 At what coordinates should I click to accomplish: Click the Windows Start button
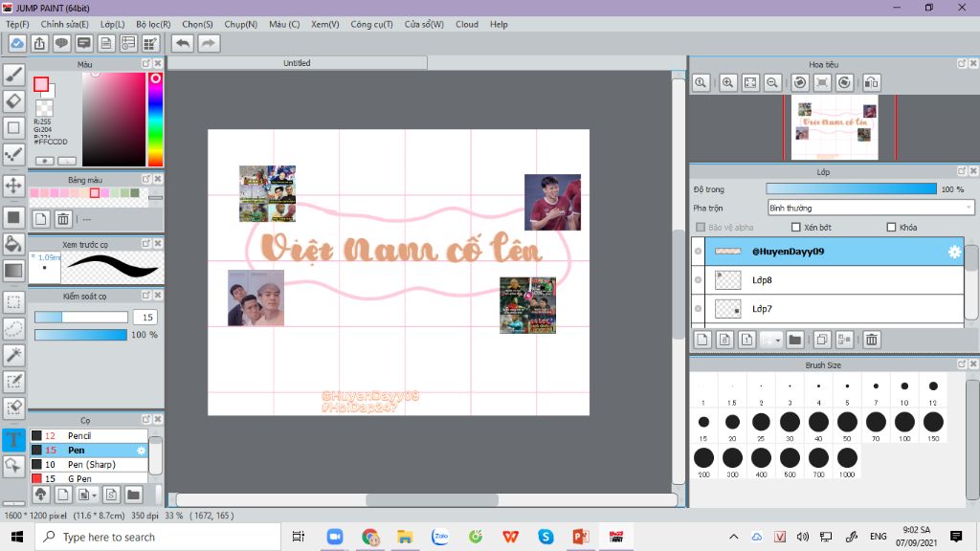point(17,537)
